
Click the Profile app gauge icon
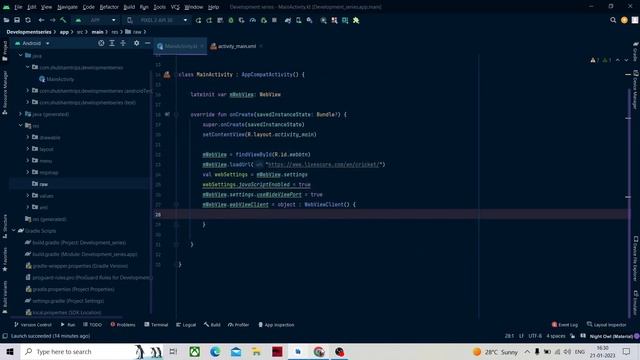pyautogui.click(x=253, y=20)
